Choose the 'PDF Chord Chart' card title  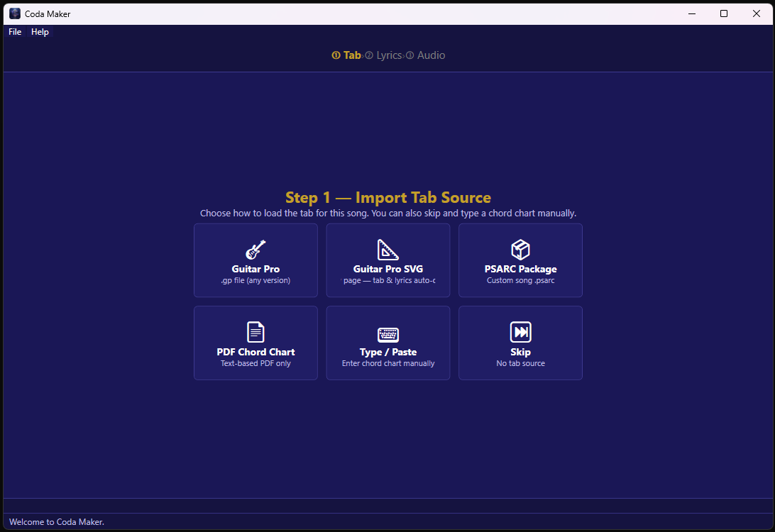[x=255, y=353]
